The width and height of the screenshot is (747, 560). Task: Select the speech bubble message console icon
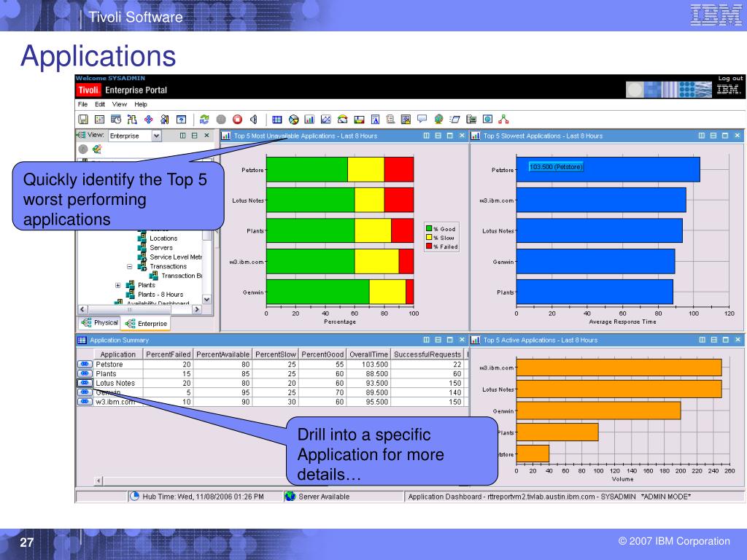click(422, 119)
